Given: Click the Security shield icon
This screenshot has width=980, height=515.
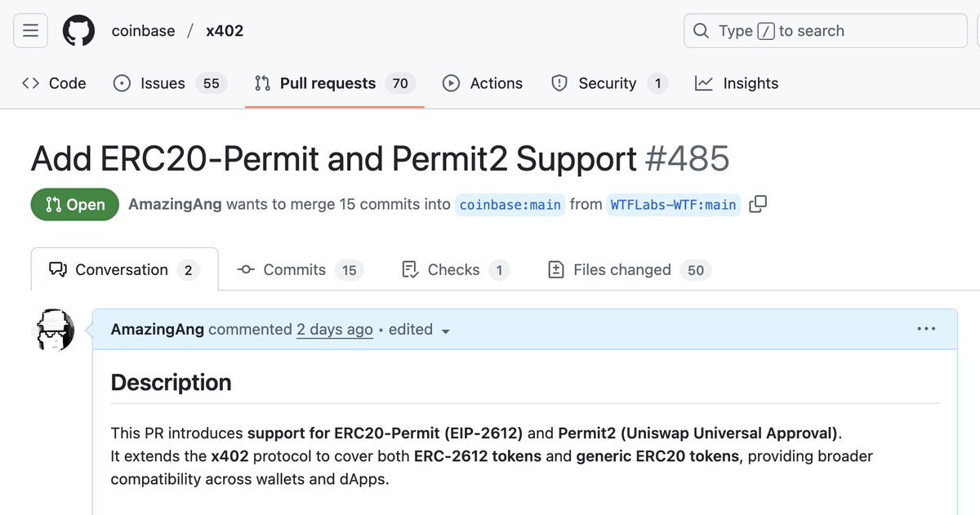Looking at the screenshot, I should pos(559,83).
